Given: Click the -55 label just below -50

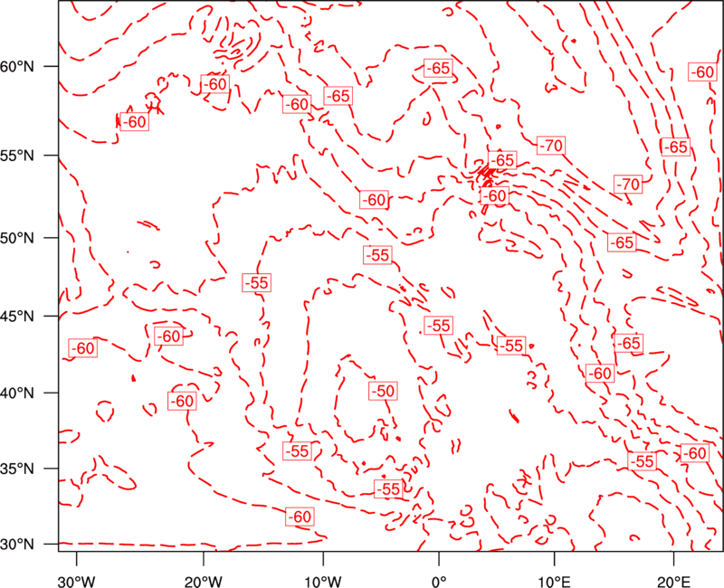Looking at the screenshot, I should point(388,488).
